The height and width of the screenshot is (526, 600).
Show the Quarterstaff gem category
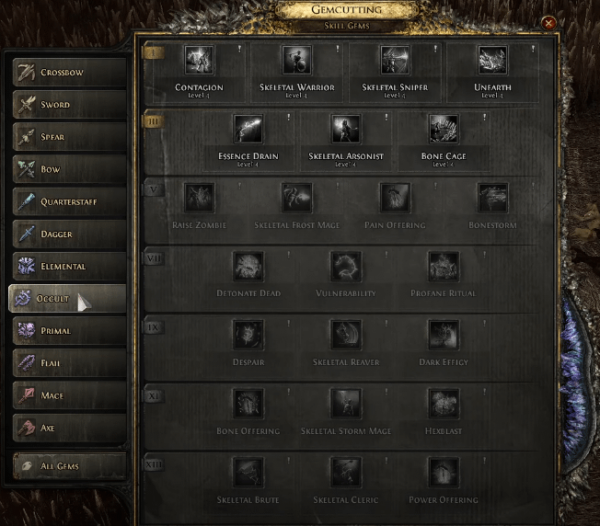tap(69, 202)
